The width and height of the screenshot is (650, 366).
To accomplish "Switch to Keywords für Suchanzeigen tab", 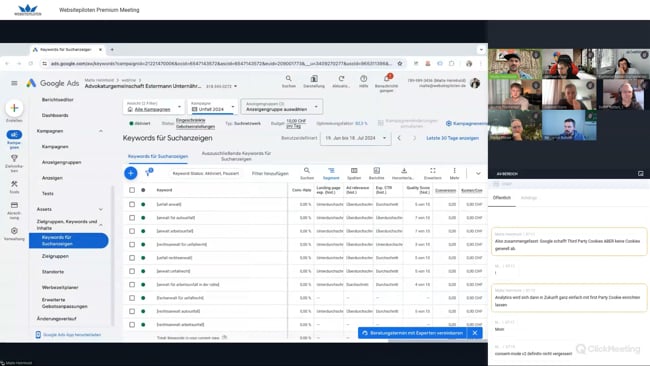I will (x=158, y=156).
